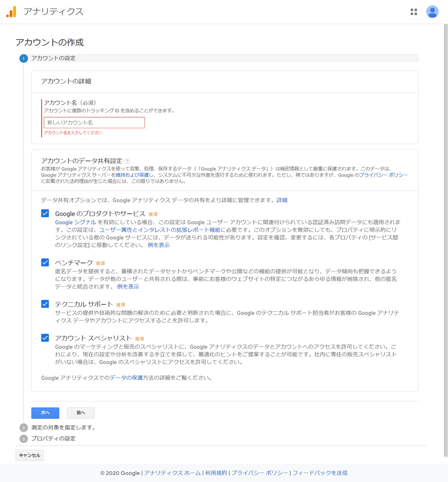Open the 利用規約 footer link
448x482 pixels.
click(x=216, y=473)
